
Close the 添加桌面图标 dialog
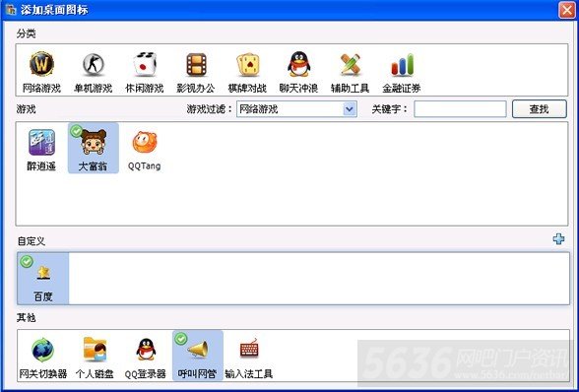click(x=567, y=10)
